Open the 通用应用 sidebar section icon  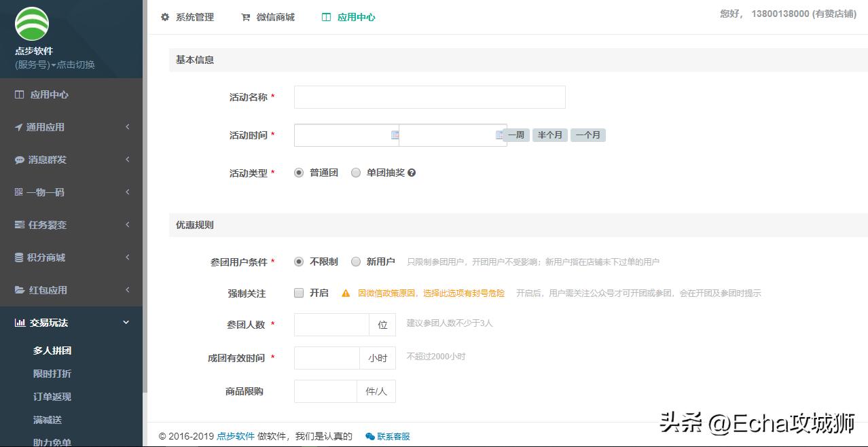tap(18, 126)
